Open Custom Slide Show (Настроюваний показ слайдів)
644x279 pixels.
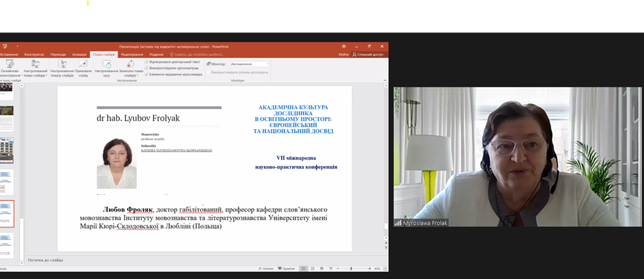[x=35, y=64]
